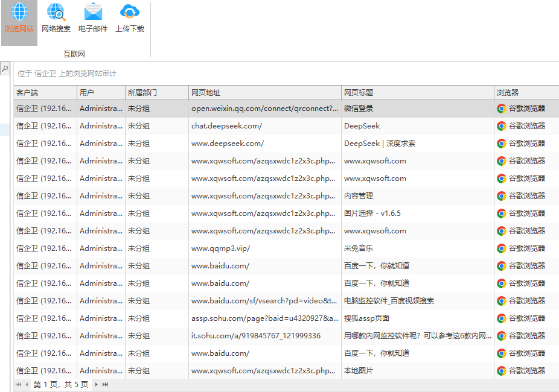
Task: Sort by 浏览器 column header
Action: (x=526, y=92)
